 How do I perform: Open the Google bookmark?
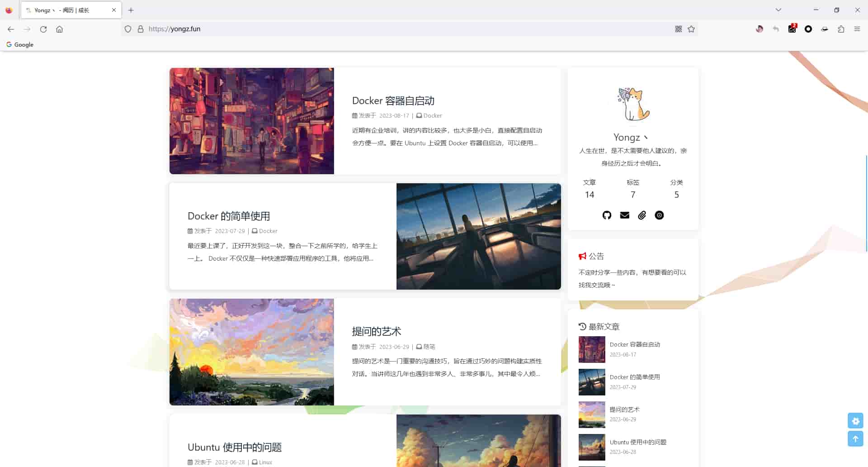tap(20, 44)
